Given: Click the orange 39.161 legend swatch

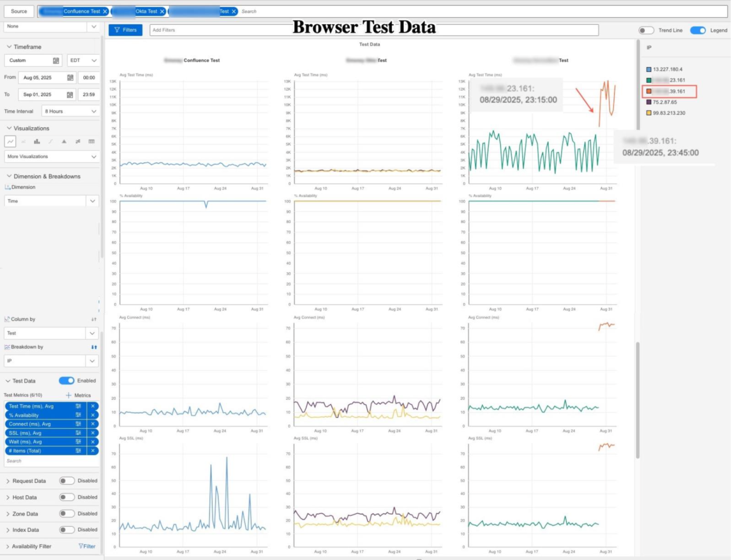Looking at the screenshot, I should [649, 91].
